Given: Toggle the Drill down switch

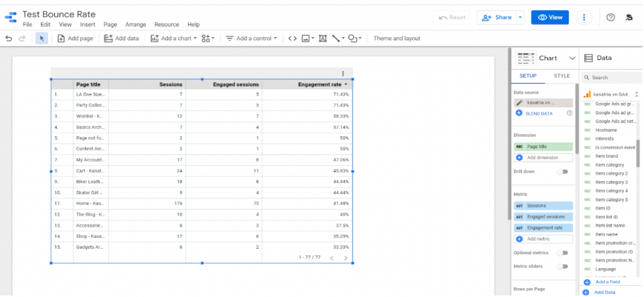Looking at the screenshot, I should (562, 171).
